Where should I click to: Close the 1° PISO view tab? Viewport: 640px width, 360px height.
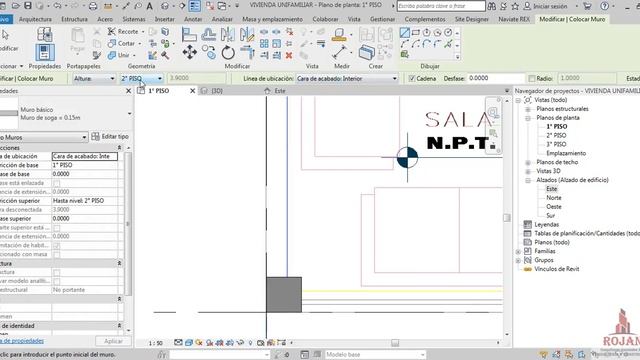(193, 91)
